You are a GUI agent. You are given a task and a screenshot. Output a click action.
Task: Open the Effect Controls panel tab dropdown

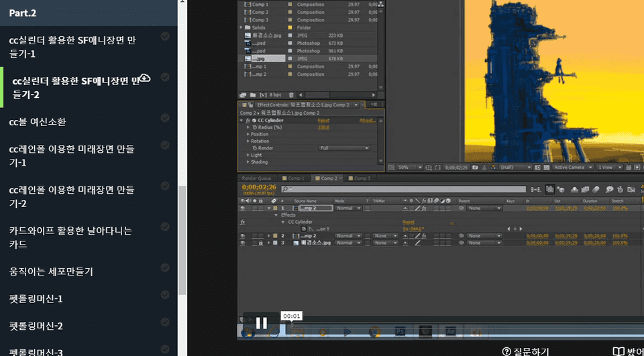(x=356, y=105)
